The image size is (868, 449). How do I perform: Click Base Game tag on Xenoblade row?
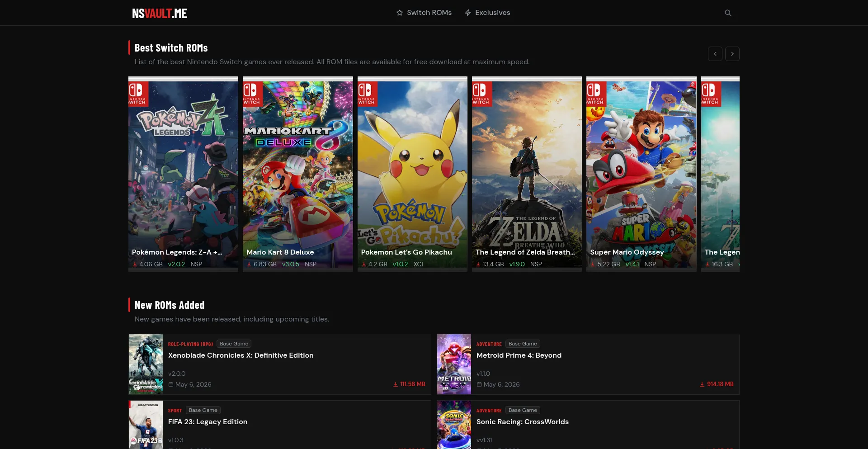tap(234, 344)
